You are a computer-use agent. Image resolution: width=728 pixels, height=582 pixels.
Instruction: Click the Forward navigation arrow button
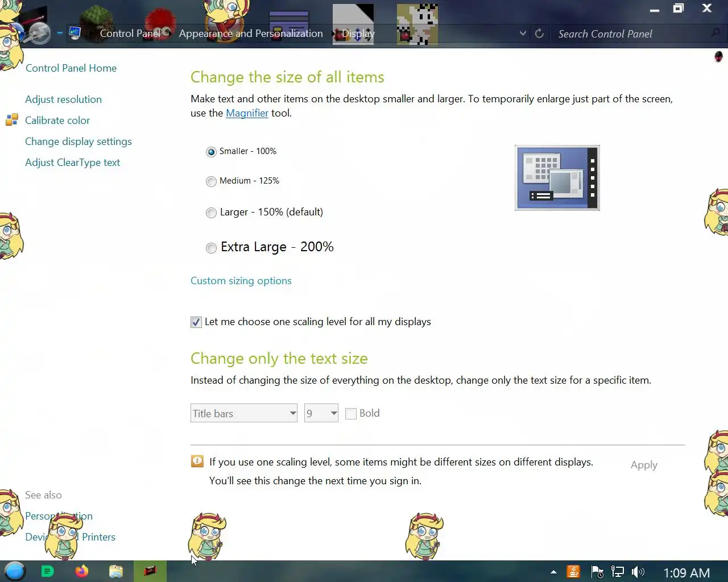pyautogui.click(x=39, y=34)
